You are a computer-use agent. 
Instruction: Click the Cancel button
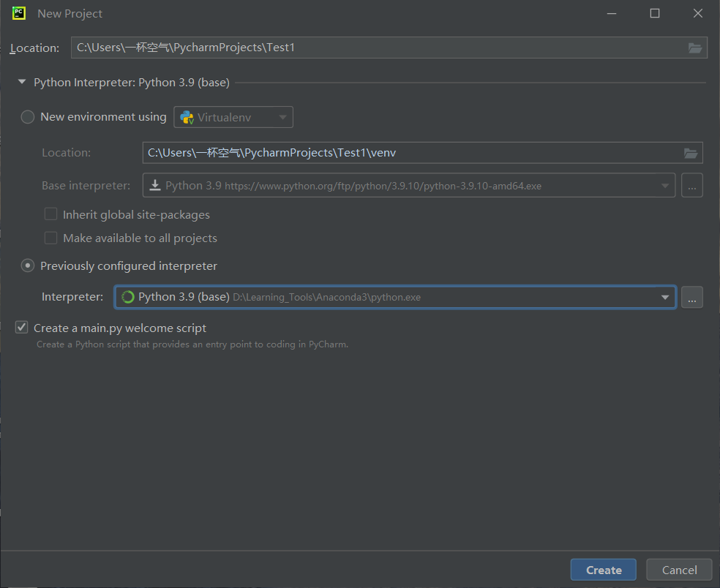click(679, 570)
